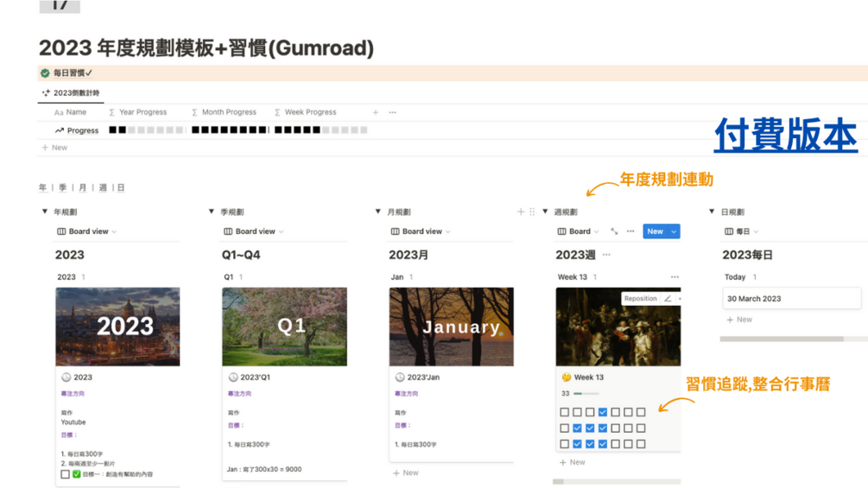Open three-dot menu next to blue New button
Screen dimensions: 868x488
coord(630,231)
